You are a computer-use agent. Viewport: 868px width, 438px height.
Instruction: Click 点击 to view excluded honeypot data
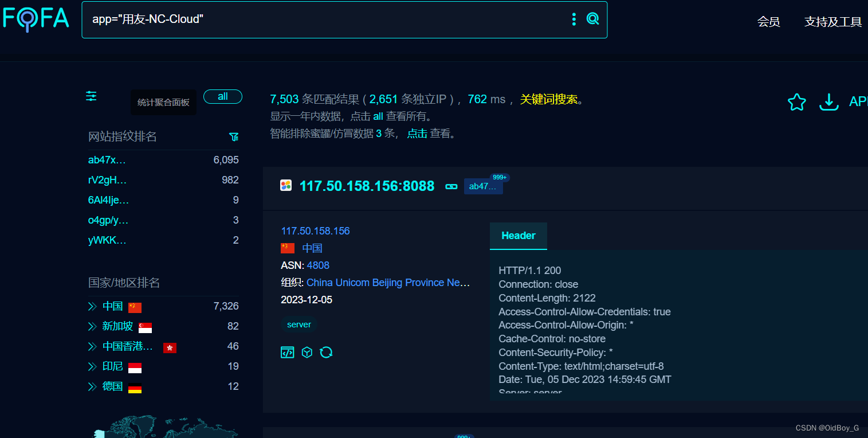coord(417,134)
